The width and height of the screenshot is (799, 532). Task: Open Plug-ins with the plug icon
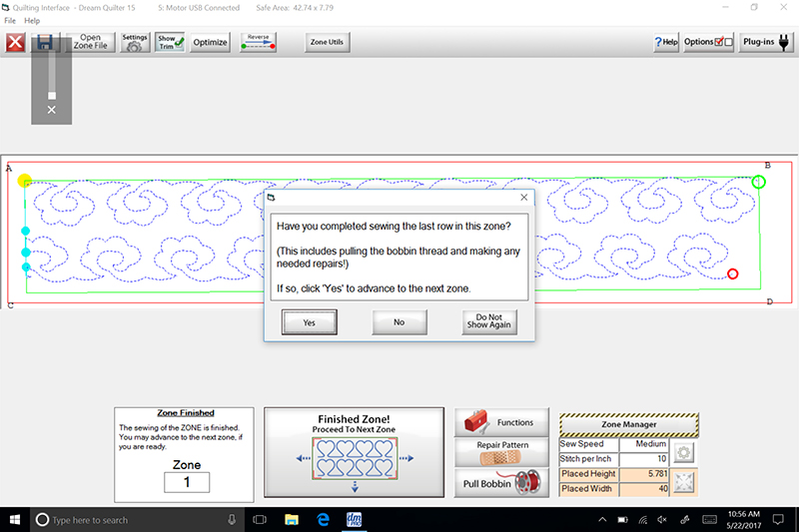[766, 43]
